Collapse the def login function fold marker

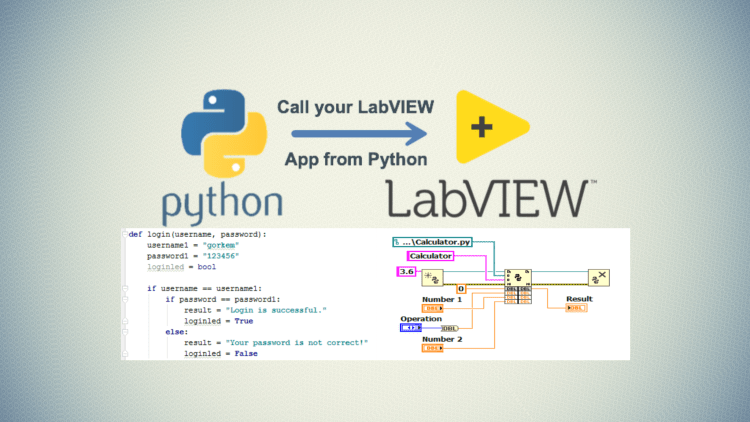click(125, 234)
